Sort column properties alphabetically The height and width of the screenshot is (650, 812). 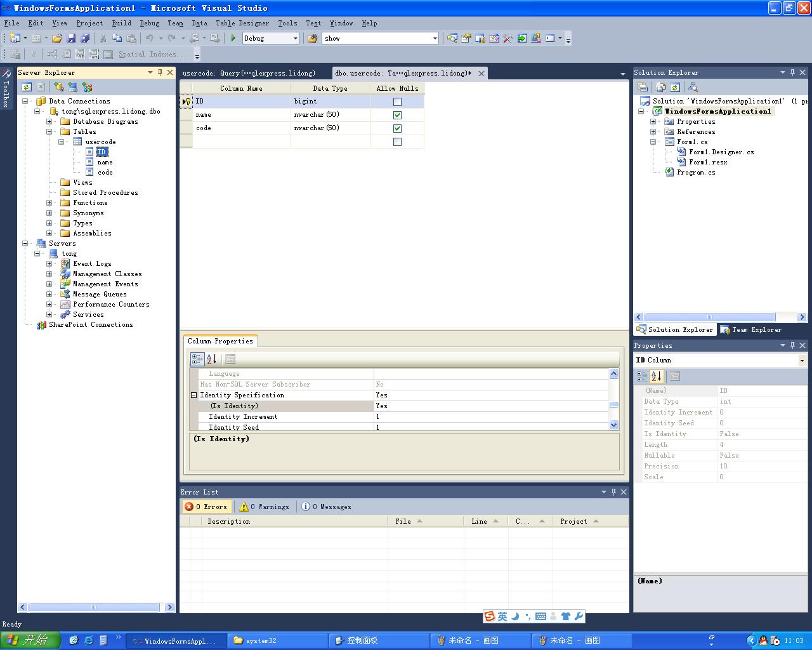(212, 359)
